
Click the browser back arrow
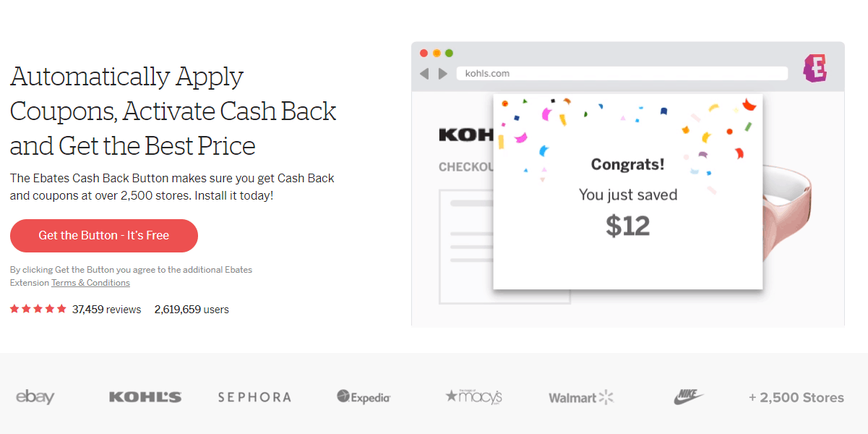coord(424,73)
